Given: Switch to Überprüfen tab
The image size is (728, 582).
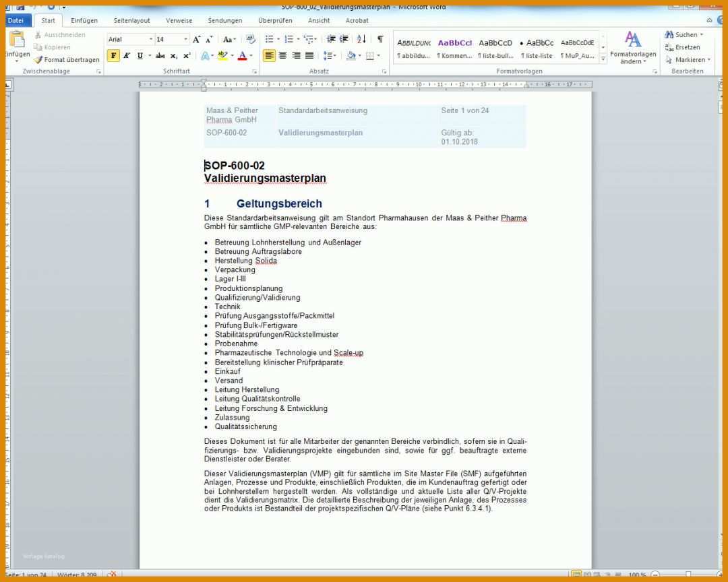Looking at the screenshot, I should tap(275, 20).
